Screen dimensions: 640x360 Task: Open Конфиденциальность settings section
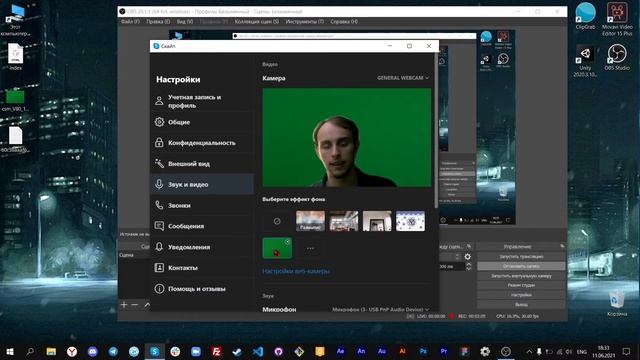point(202,143)
